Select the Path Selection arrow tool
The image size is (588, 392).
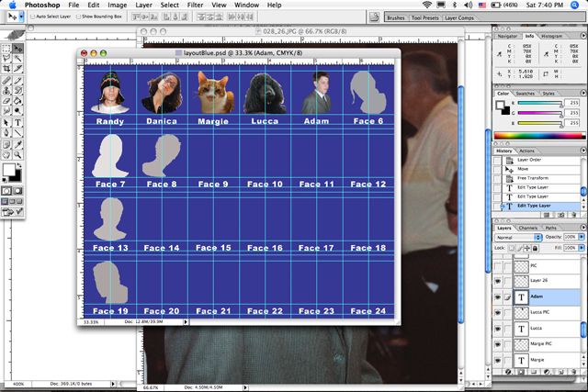[x=6, y=123]
